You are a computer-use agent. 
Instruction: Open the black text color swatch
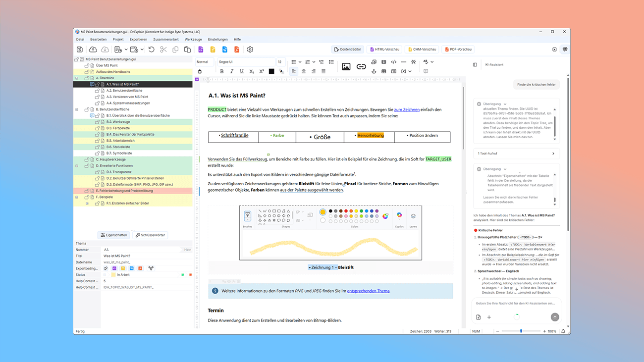(271, 71)
